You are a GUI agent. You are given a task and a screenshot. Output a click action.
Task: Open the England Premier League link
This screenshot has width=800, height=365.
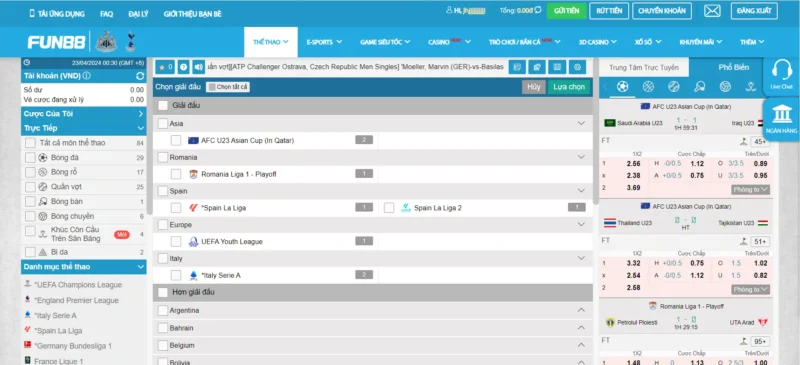[76, 300]
